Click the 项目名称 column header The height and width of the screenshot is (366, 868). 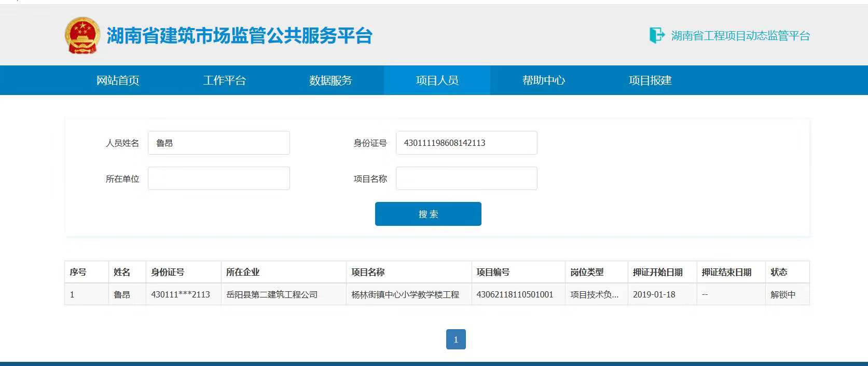click(x=368, y=272)
